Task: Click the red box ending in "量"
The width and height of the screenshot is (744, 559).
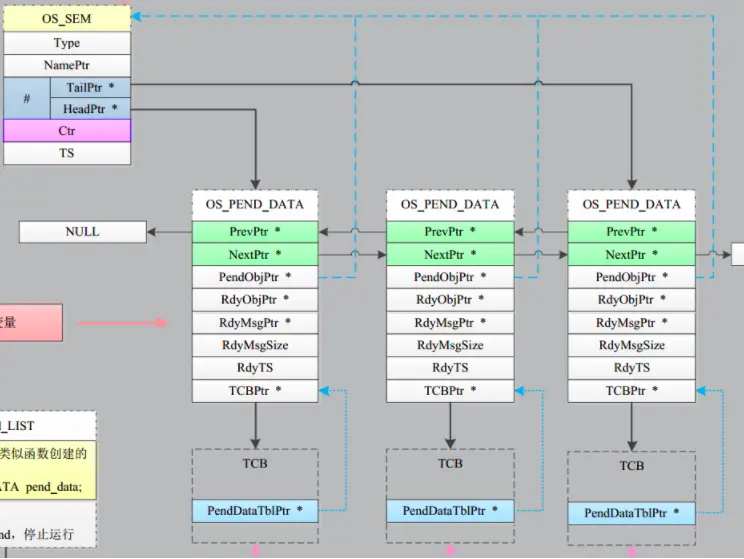Action: (x=31, y=323)
